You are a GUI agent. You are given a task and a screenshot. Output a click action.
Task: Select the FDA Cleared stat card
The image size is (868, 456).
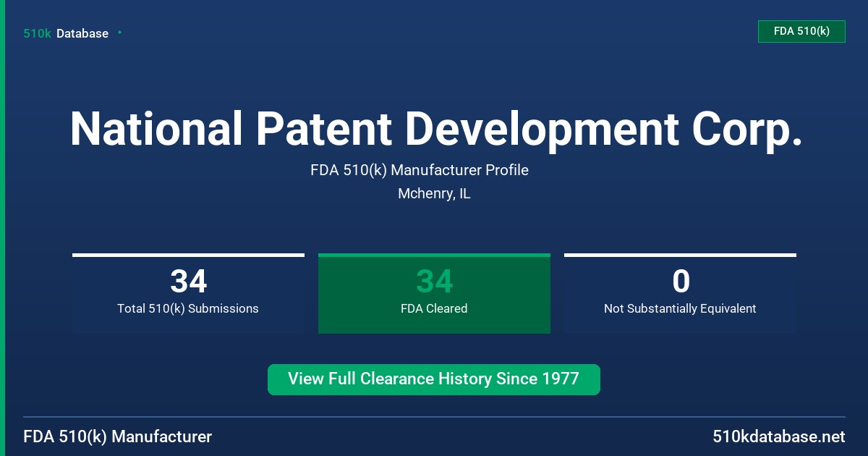pos(434,293)
